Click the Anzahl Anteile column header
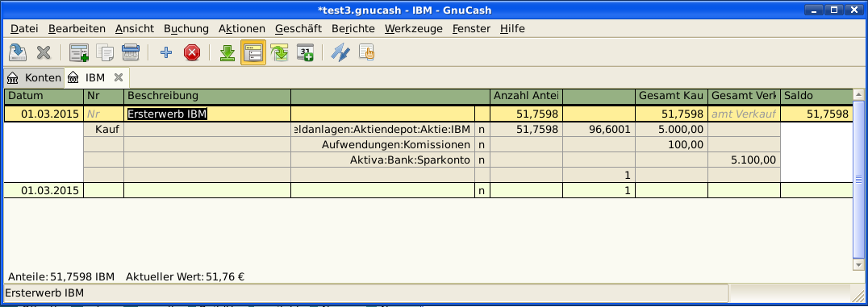The width and height of the screenshot is (868, 307). point(527,96)
